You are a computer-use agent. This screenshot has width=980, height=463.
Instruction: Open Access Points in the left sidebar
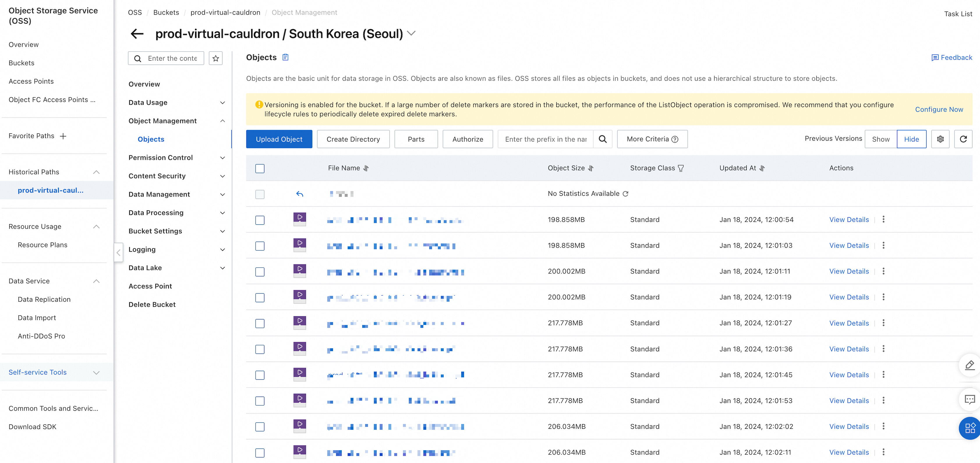point(31,82)
